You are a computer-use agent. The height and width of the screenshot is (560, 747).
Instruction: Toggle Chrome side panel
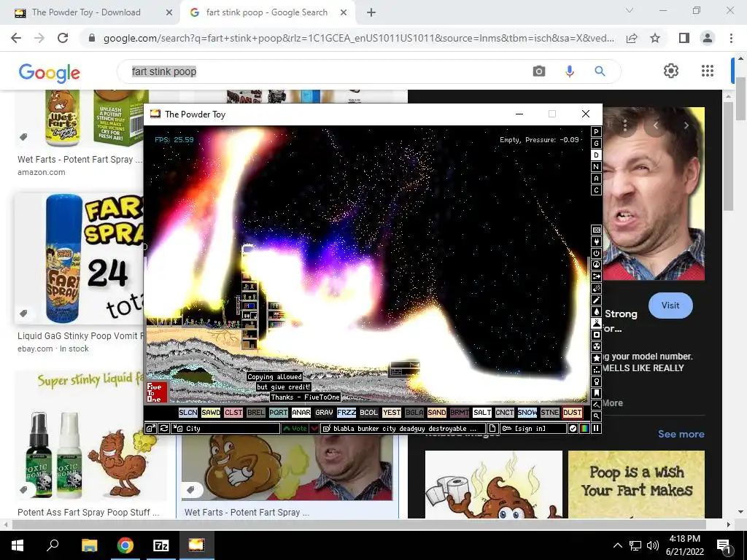click(684, 38)
